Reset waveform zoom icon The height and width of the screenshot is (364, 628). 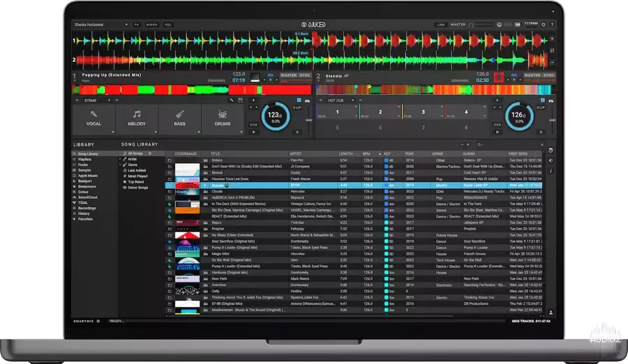pyautogui.click(x=552, y=50)
